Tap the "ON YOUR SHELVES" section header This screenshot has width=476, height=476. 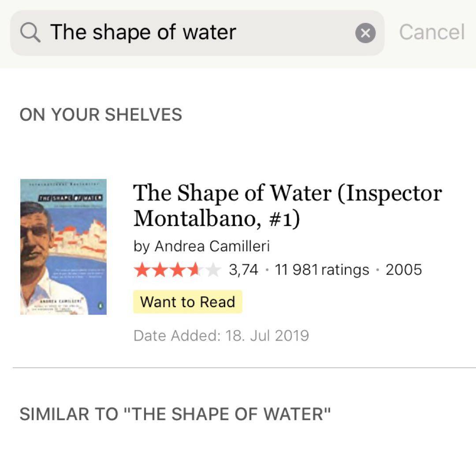tap(100, 115)
